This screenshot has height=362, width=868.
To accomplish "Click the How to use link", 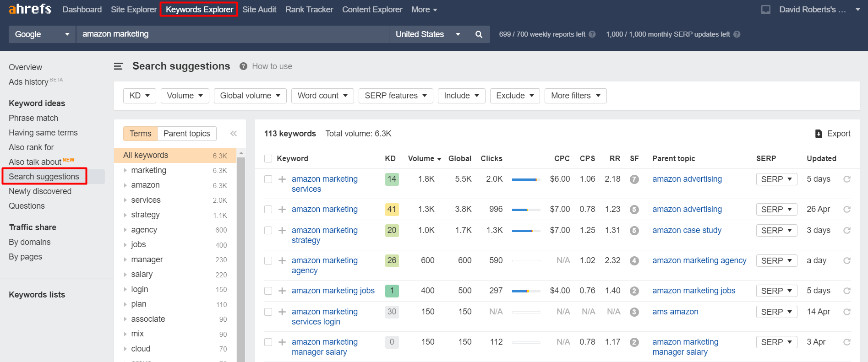I will (272, 66).
